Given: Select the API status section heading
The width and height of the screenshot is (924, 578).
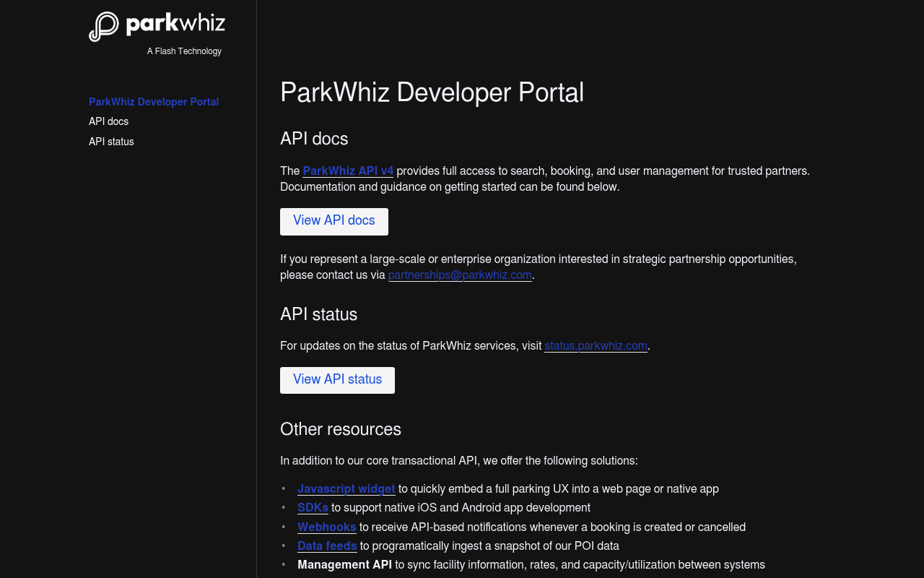Looking at the screenshot, I should [x=318, y=314].
